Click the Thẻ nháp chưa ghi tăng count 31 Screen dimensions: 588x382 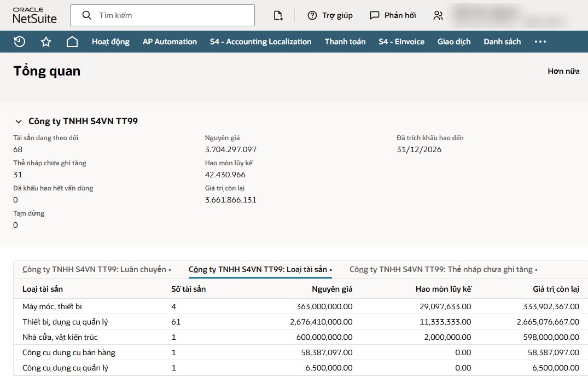point(18,175)
